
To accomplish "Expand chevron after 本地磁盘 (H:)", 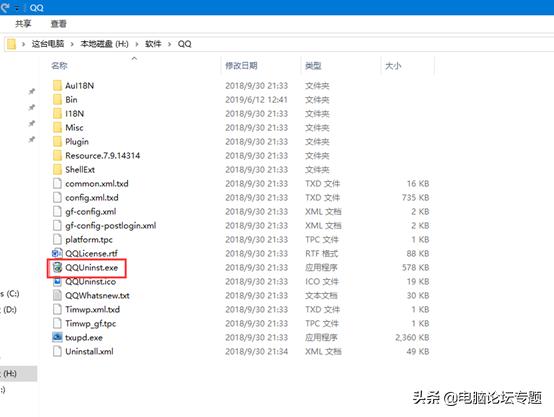I will click(x=137, y=44).
